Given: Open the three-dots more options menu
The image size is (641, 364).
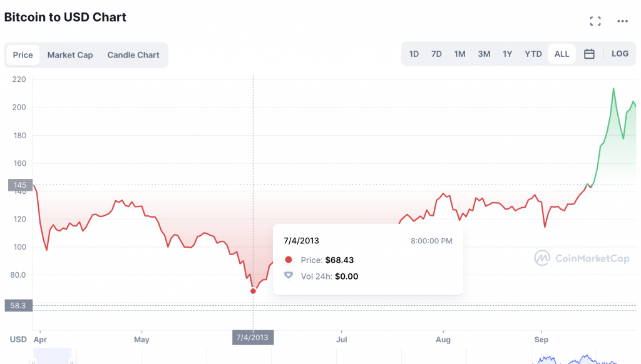Looking at the screenshot, I should 622,21.
